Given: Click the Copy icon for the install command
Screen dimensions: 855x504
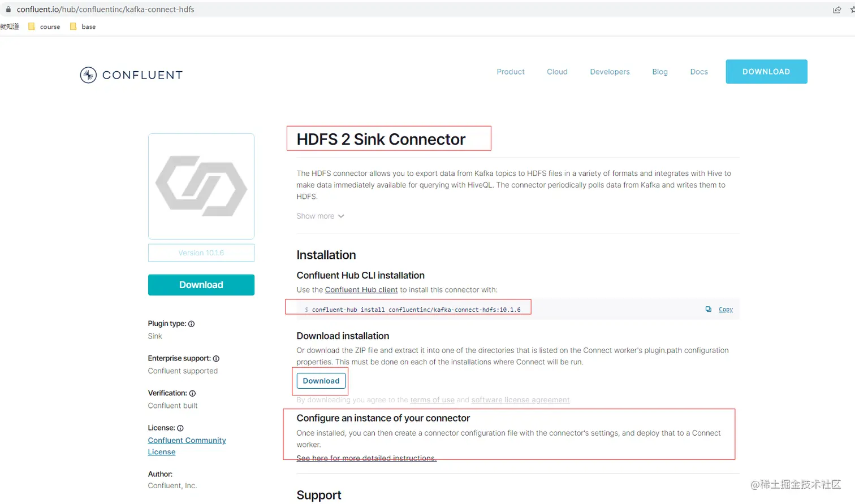Looking at the screenshot, I should 709,309.
